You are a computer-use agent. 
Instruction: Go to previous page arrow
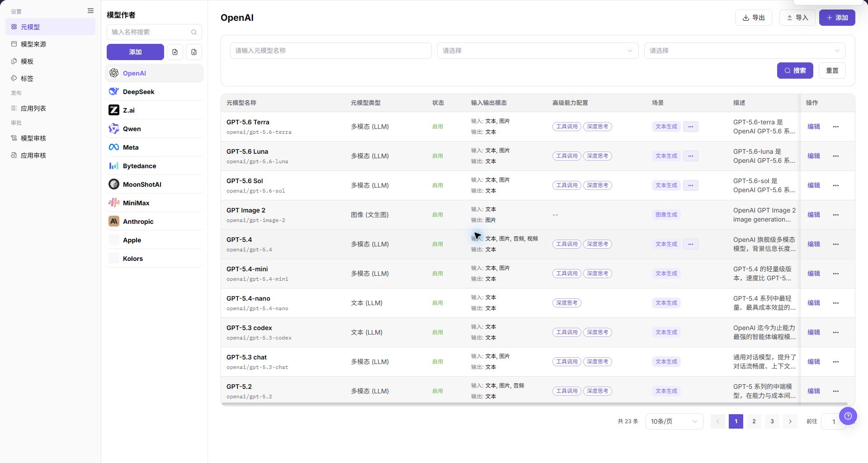(x=718, y=421)
